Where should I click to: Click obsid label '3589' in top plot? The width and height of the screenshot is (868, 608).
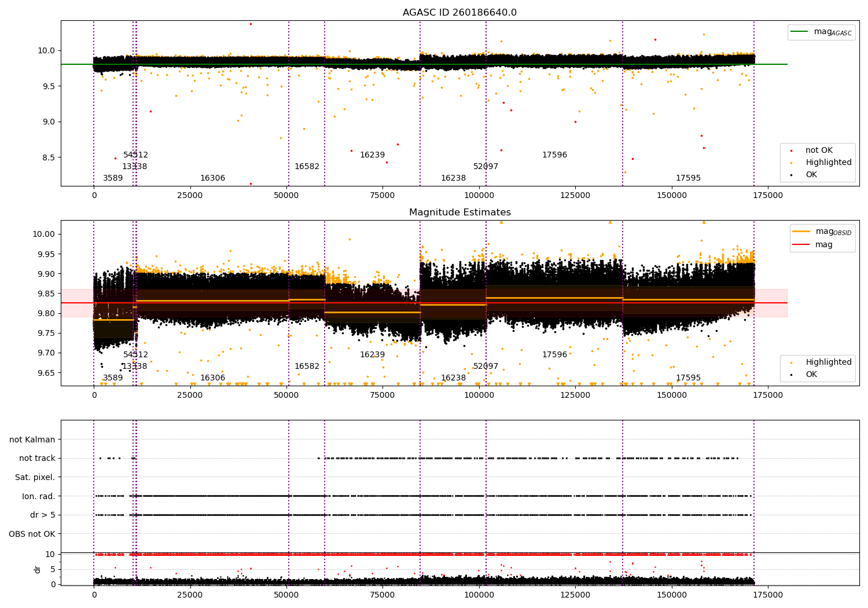click(113, 178)
